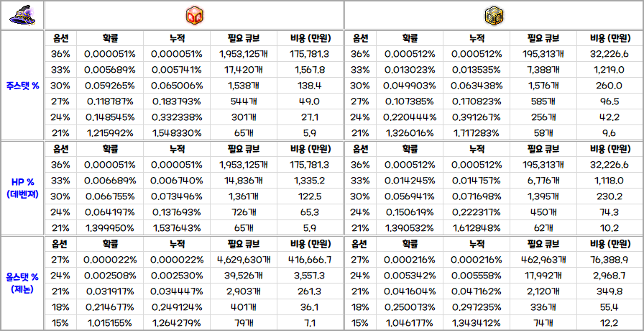
Task: Select the probability value 1.046177%
Action: point(410,323)
